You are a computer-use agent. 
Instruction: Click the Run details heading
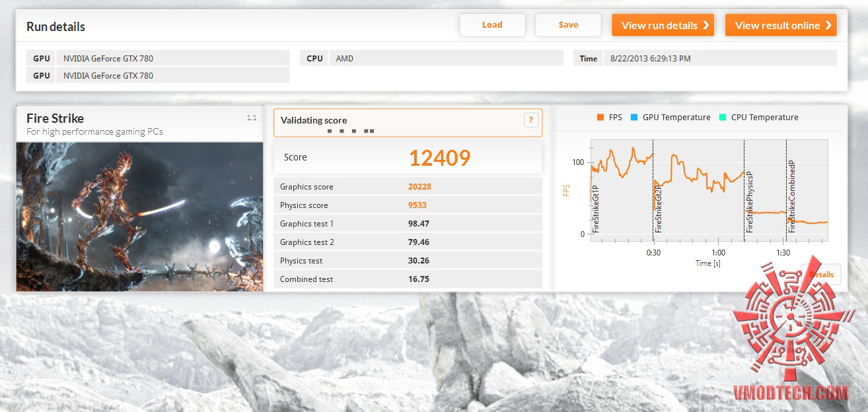click(55, 27)
